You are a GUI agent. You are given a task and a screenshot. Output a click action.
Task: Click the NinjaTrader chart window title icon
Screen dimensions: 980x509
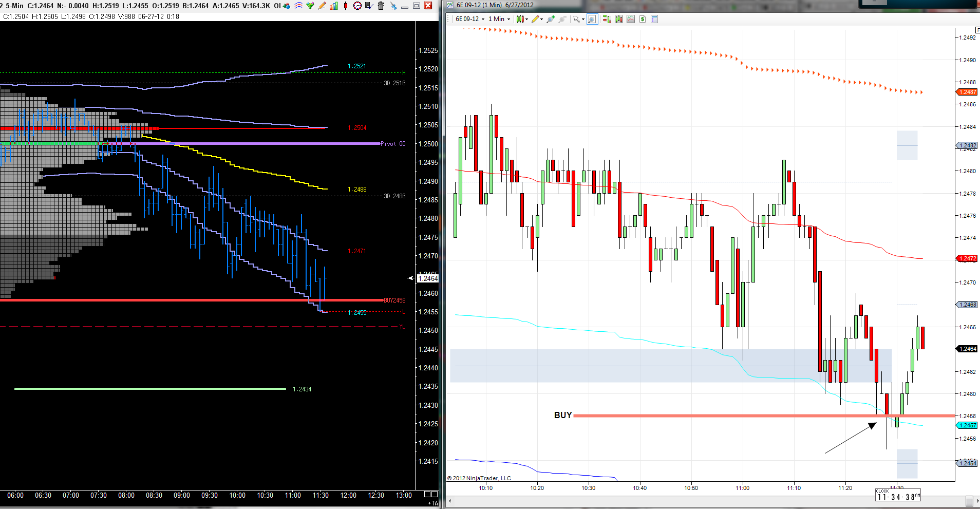(450, 5)
